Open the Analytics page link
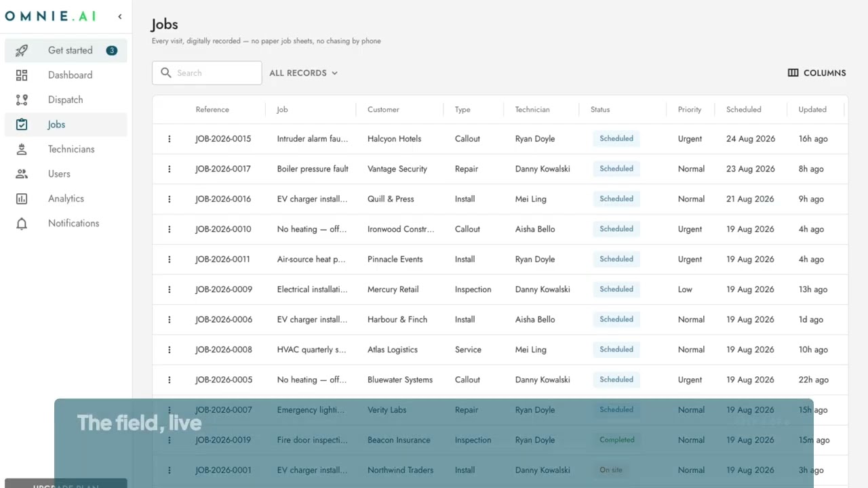 coord(66,199)
